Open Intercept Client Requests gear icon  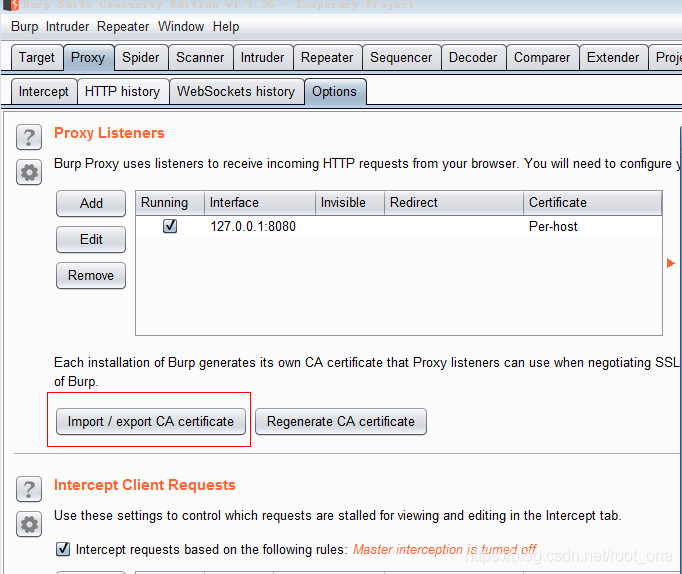coord(29,524)
